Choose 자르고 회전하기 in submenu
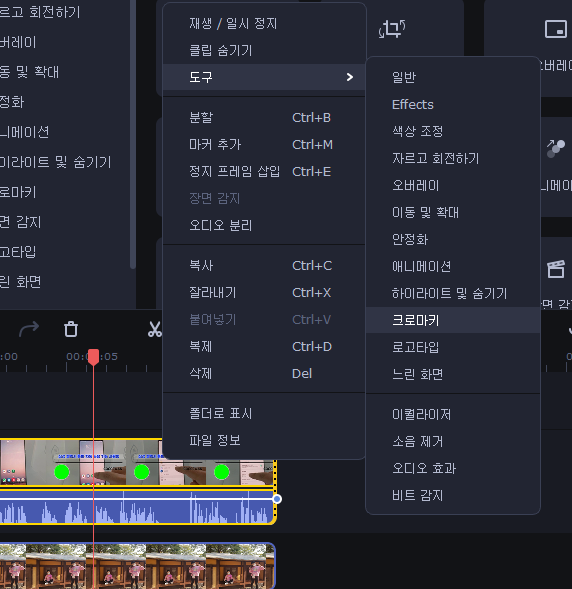Screen dimensions: 572x589 [x=453, y=159]
